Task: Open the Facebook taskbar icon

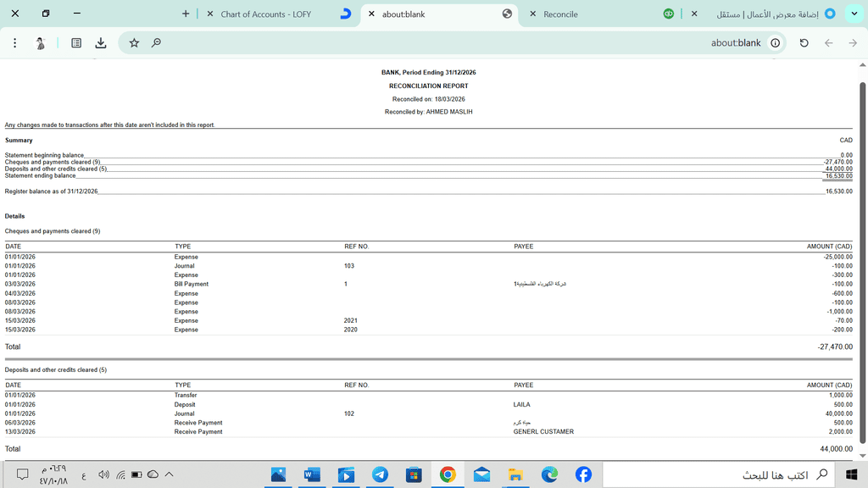Action: [x=583, y=474]
